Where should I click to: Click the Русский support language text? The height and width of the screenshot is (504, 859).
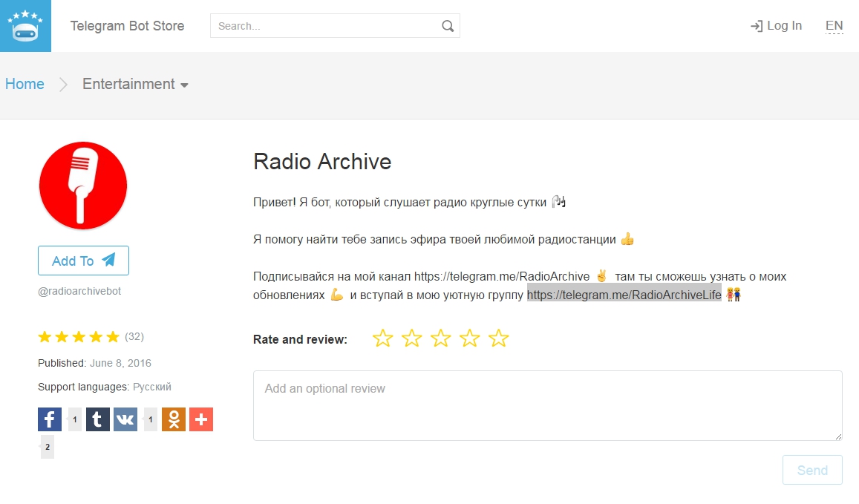point(152,387)
